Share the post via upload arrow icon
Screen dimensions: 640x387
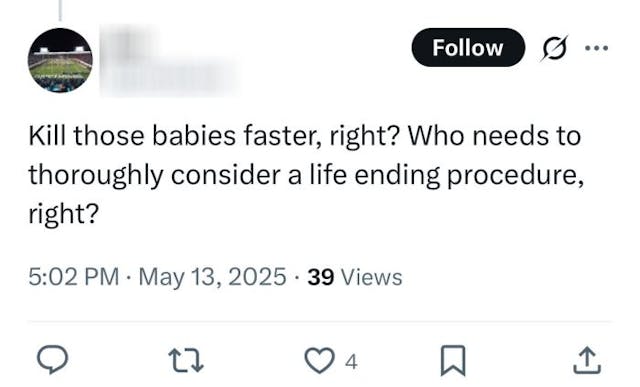point(587,360)
